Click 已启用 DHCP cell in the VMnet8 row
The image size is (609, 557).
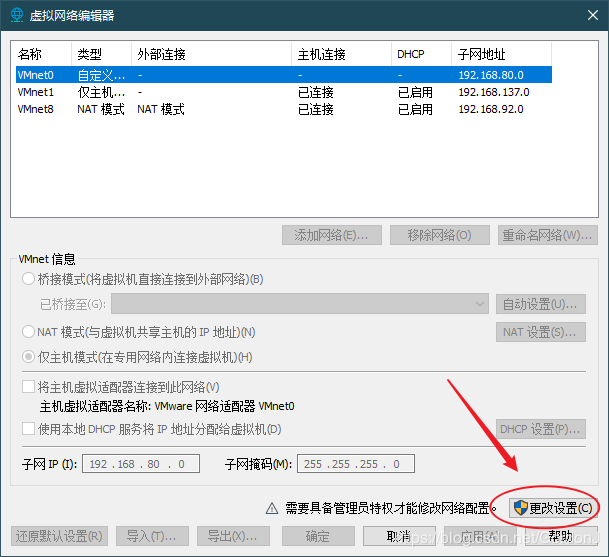pyautogui.click(x=415, y=109)
